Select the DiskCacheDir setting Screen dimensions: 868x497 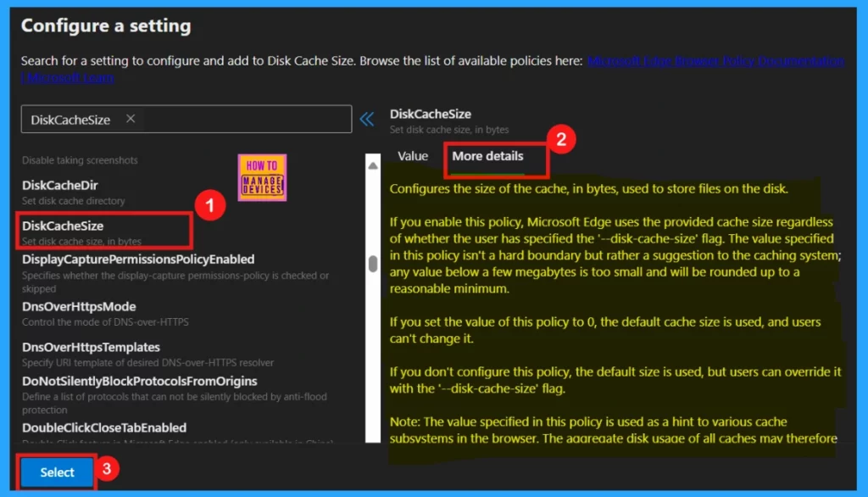[x=60, y=185]
